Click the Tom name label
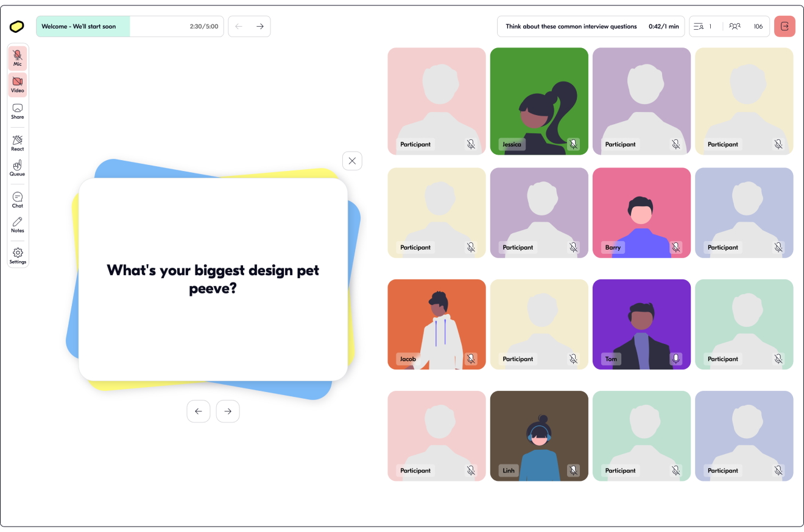Image resolution: width=804 pixels, height=532 pixels. (611, 359)
